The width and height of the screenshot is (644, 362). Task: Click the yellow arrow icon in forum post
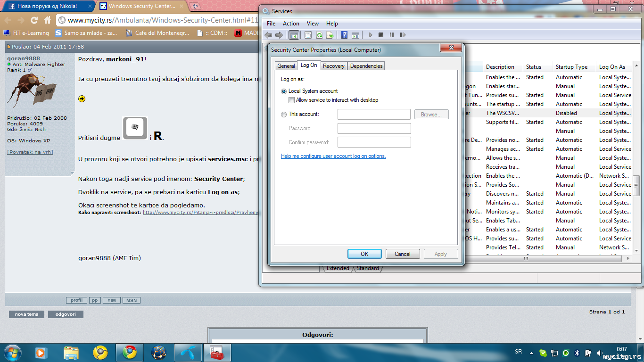tap(82, 99)
